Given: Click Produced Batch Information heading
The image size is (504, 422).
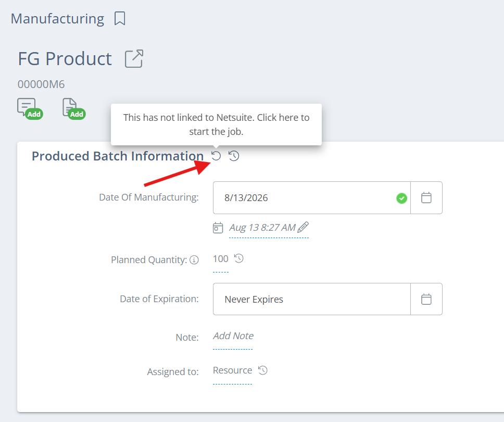Looking at the screenshot, I should (x=118, y=156).
